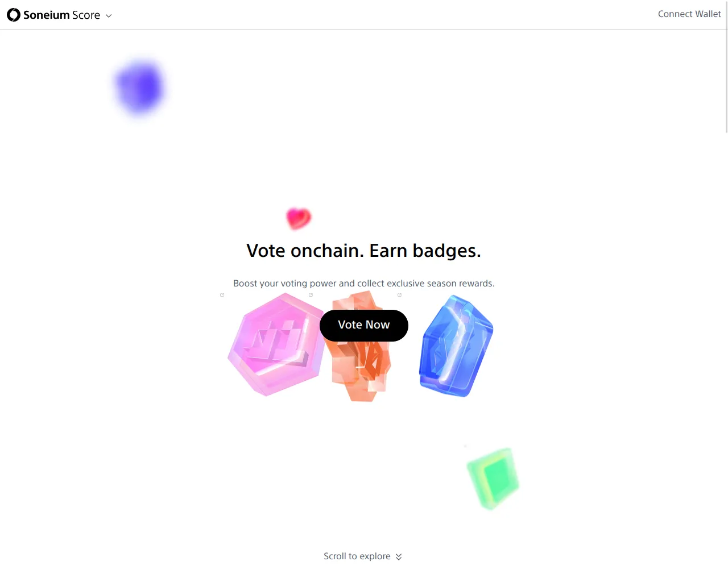Click the Boost your voting power subtitle
728x582 pixels.
point(364,283)
